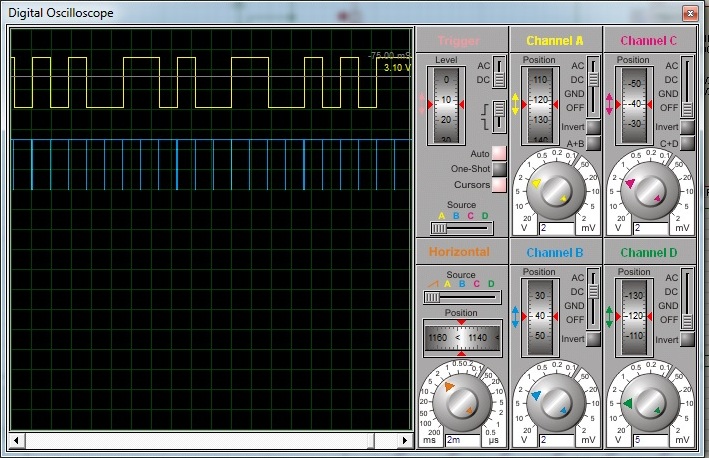Enable A+B for Channel A
The height and width of the screenshot is (458, 709).
point(593,143)
